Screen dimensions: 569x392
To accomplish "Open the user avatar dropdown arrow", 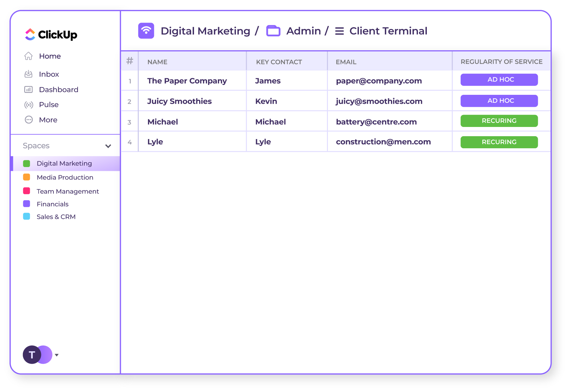I will 57,355.
